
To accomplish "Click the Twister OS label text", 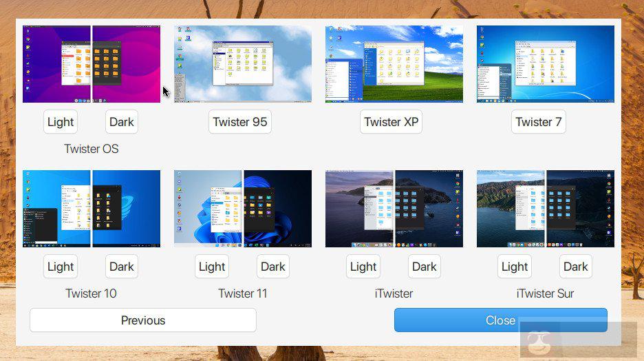I will pyautogui.click(x=92, y=149).
